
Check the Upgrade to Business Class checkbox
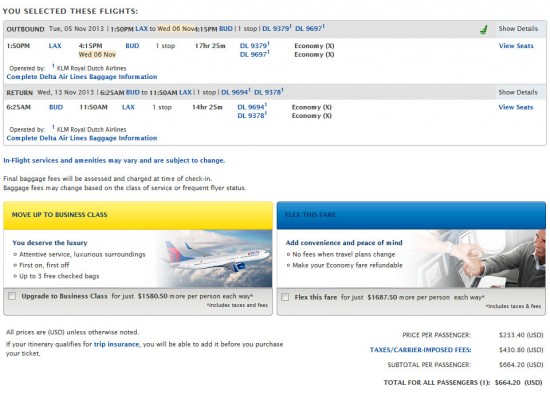[x=12, y=296]
